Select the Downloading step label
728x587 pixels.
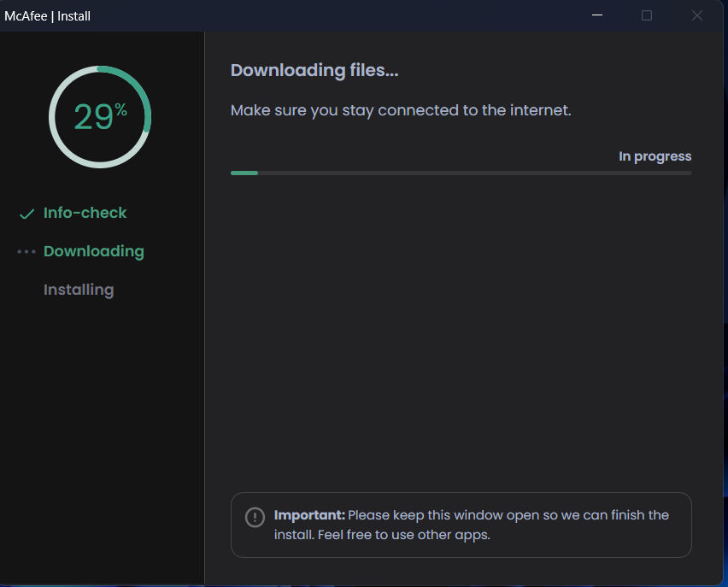coord(93,251)
